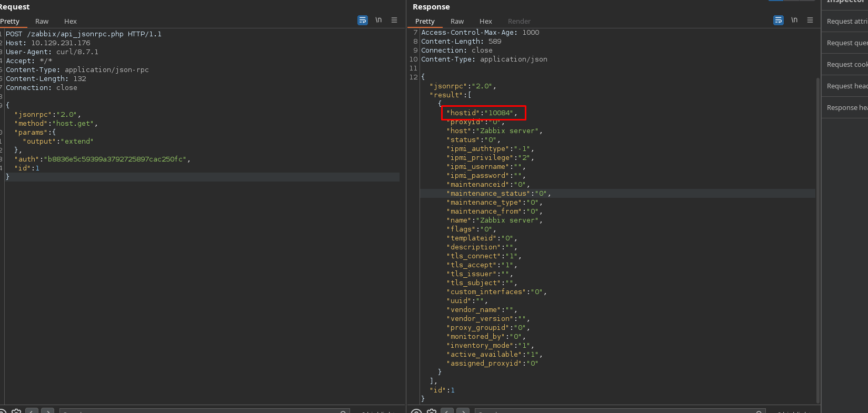Select the Raw tab in Response pane
The width and height of the screenshot is (868, 413).
457,21
